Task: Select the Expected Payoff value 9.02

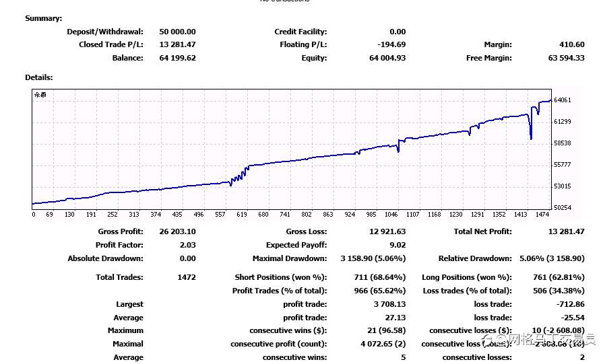Action: (x=398, y=245)
